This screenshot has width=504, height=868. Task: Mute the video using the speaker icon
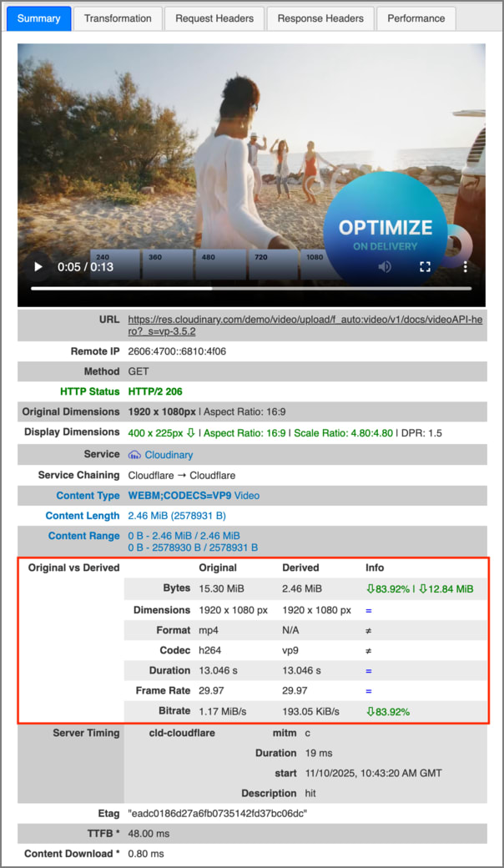(385, 267)
